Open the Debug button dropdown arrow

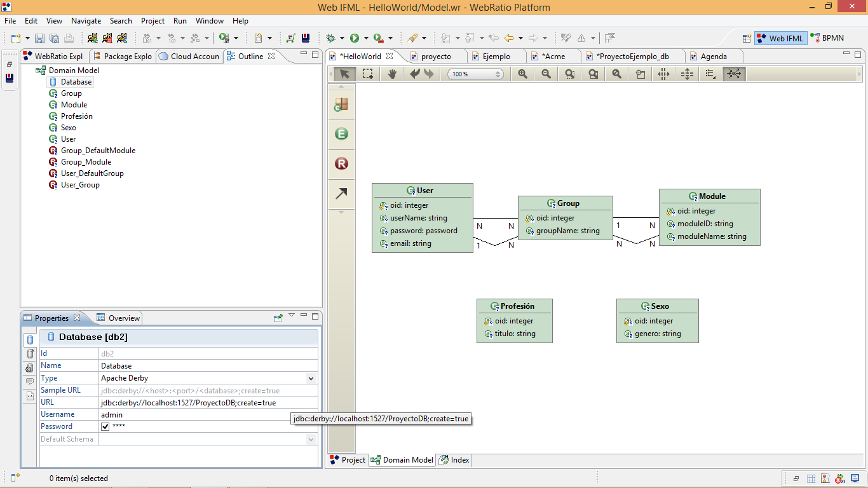342,38
